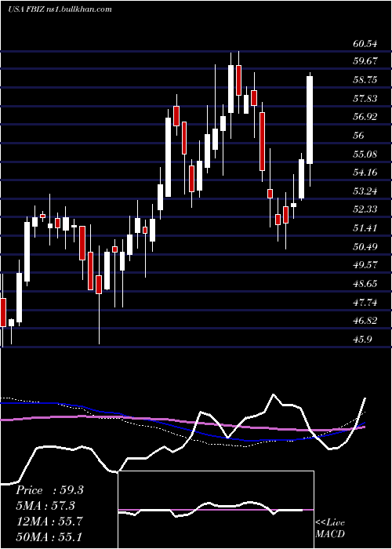Click the 53.24 price axis label

click(x=365, y=191)
